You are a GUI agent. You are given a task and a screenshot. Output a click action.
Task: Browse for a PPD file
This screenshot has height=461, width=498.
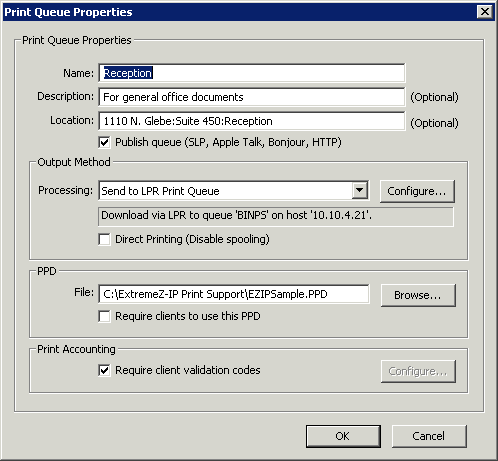tap(418, 295)
